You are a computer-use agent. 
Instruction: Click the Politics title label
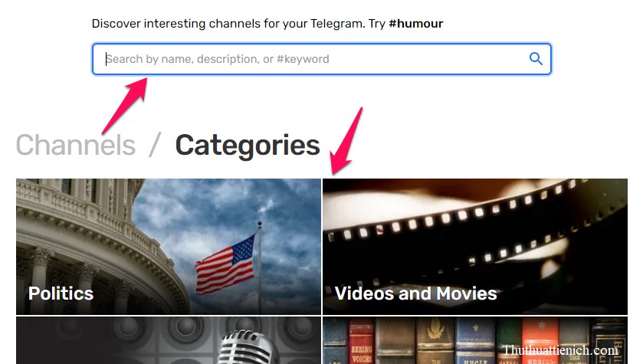(x=61, y=293)
